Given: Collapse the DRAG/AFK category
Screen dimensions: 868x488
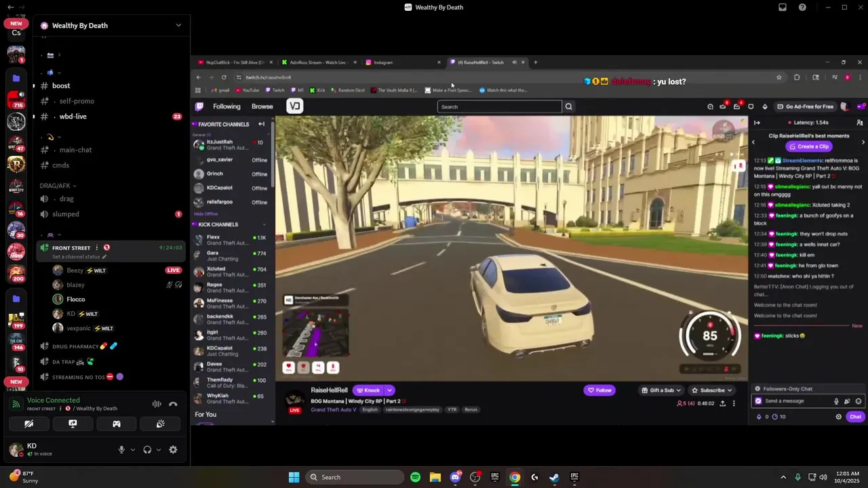Looking at the screenshot, I should 58,186.
